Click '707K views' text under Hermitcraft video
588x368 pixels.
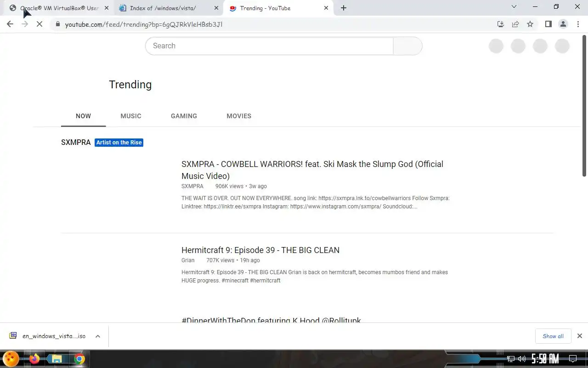[x=220, y=260]
